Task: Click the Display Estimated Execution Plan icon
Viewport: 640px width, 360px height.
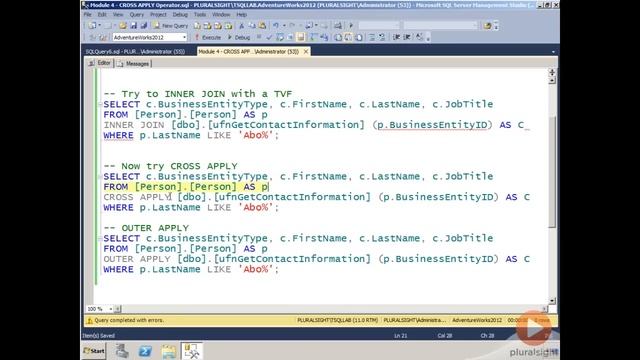Action: click(280, 37)
